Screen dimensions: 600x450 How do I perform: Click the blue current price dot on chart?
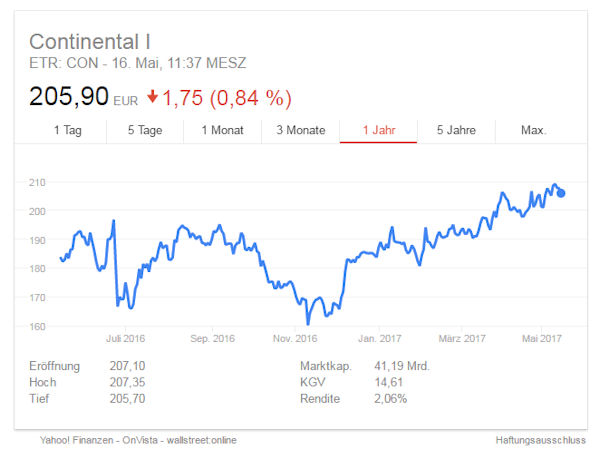[561, 193]
